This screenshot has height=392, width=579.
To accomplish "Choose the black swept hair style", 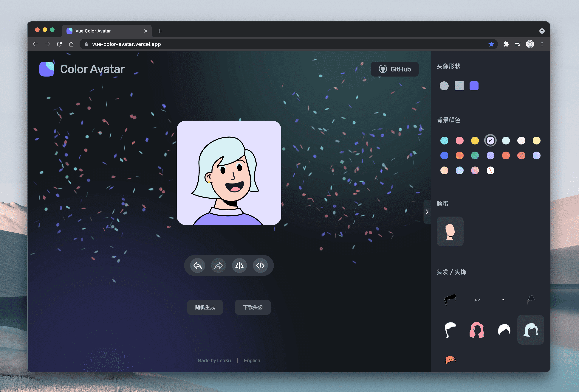I will point(450,300).
